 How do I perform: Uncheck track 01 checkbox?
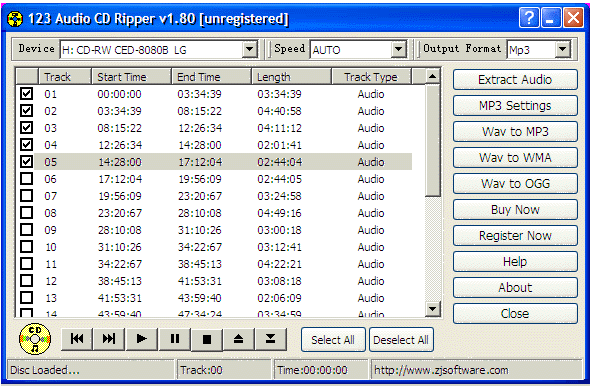point(26,94)
